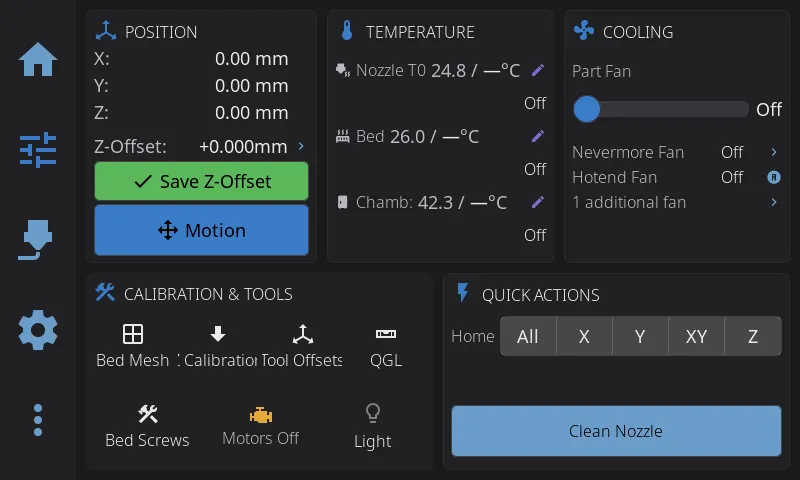
Task: Run QGL gantry leveling
Action: click(x=386, y=346)
